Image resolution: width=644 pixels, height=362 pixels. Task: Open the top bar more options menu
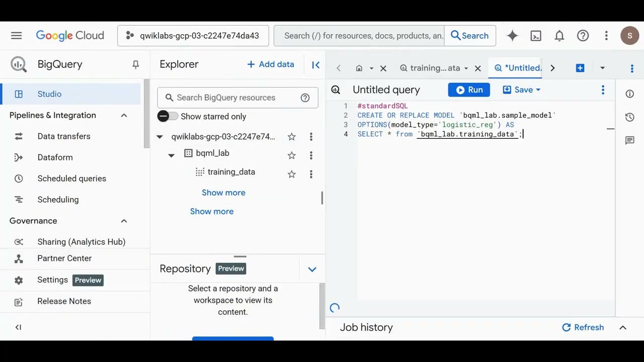pyautogui.click(x=606, y=36)
